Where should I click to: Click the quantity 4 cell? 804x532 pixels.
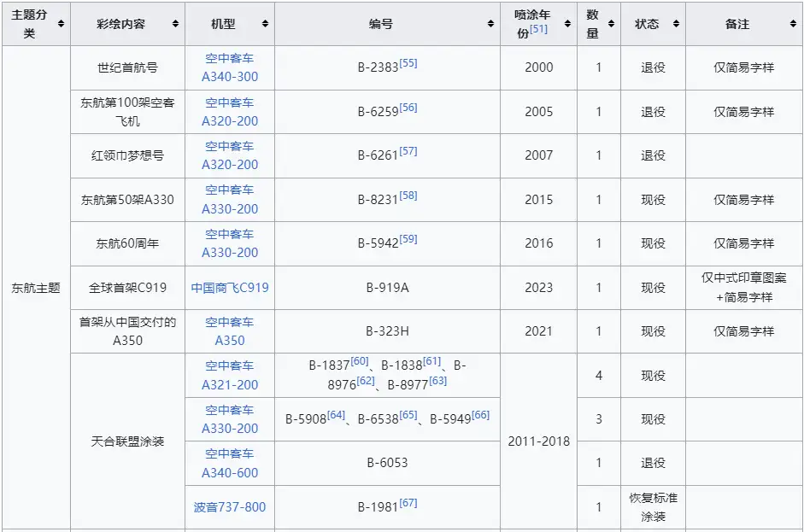point(599,375)
